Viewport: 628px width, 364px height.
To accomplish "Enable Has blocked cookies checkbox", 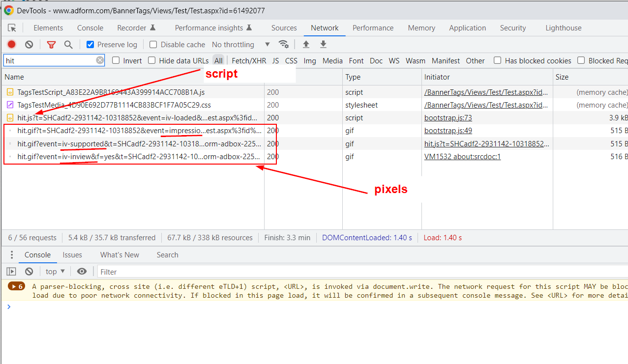I will coord(498,60).
